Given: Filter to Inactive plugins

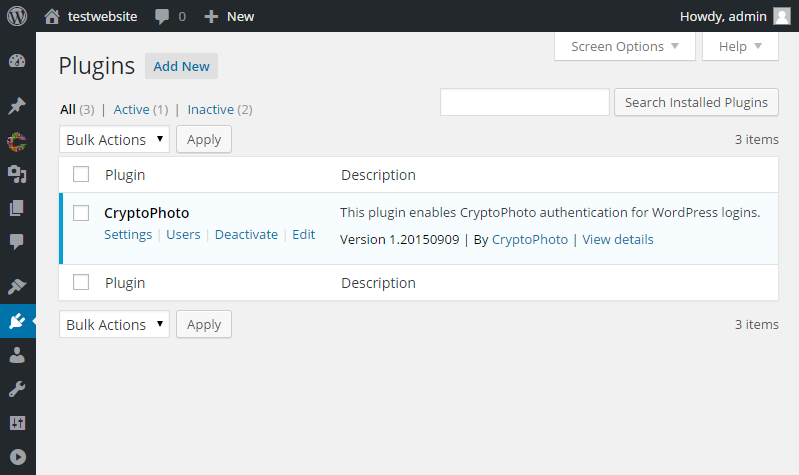Looking at the screenshot, I should click(210, 110).
